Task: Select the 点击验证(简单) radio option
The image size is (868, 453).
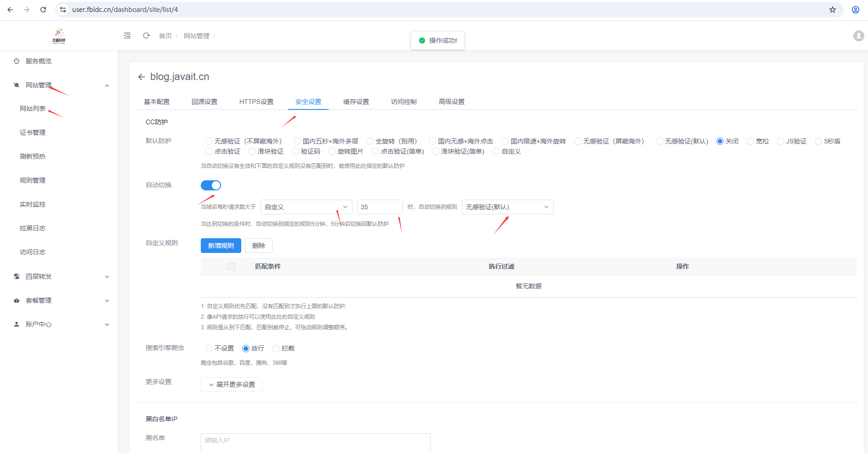Action: [375, 151]
